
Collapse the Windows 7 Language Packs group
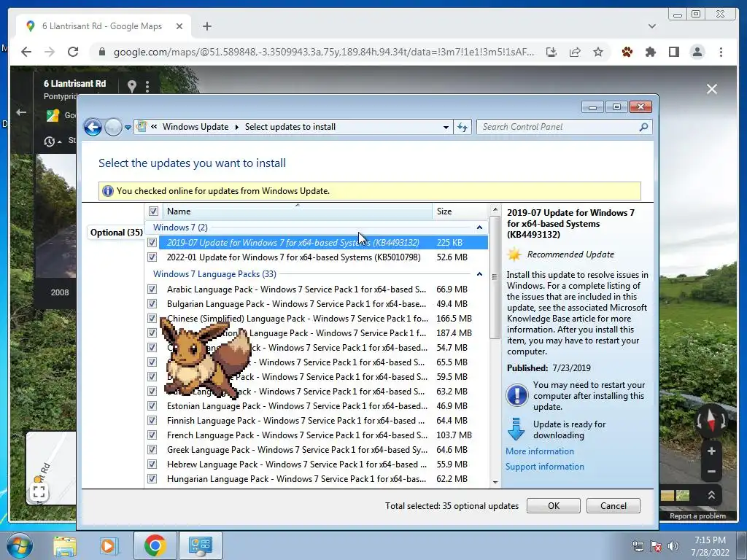pos(479,274)
